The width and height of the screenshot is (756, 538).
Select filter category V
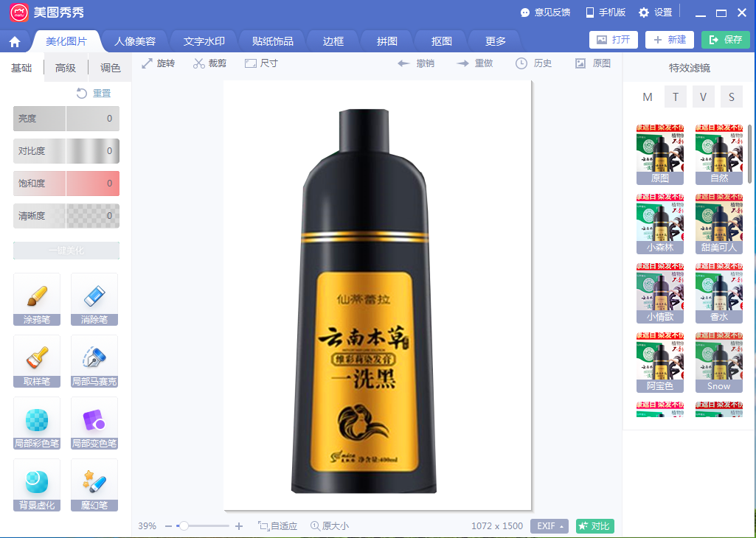click(704, 97)
